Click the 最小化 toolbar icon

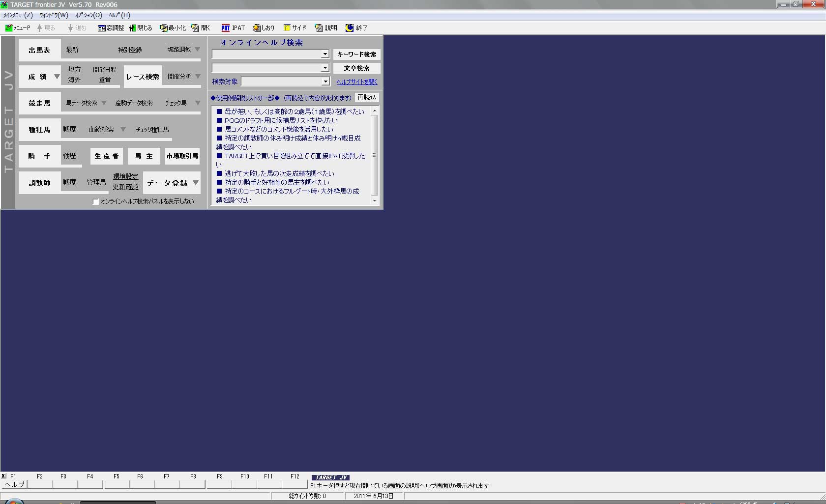pos(164,28)
